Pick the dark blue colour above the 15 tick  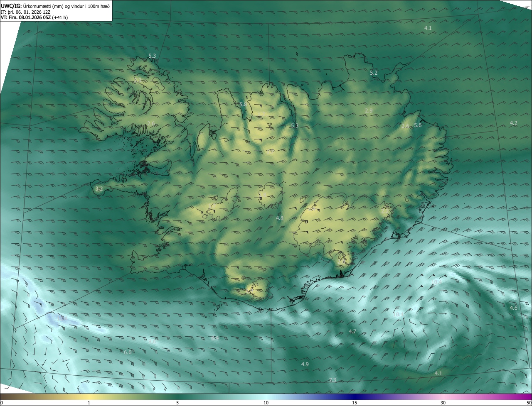[x=355, y=396]
